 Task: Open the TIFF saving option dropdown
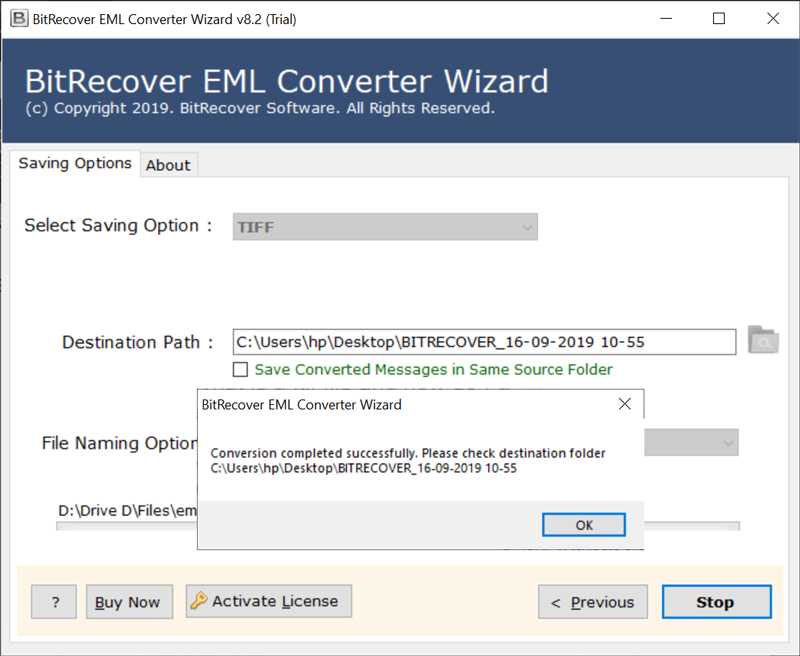[385, 227]
